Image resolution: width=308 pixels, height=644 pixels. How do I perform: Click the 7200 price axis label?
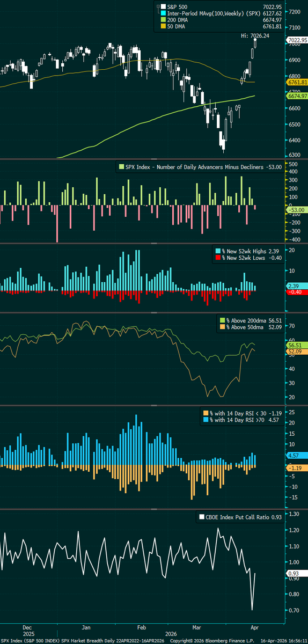tap(296, 11)
